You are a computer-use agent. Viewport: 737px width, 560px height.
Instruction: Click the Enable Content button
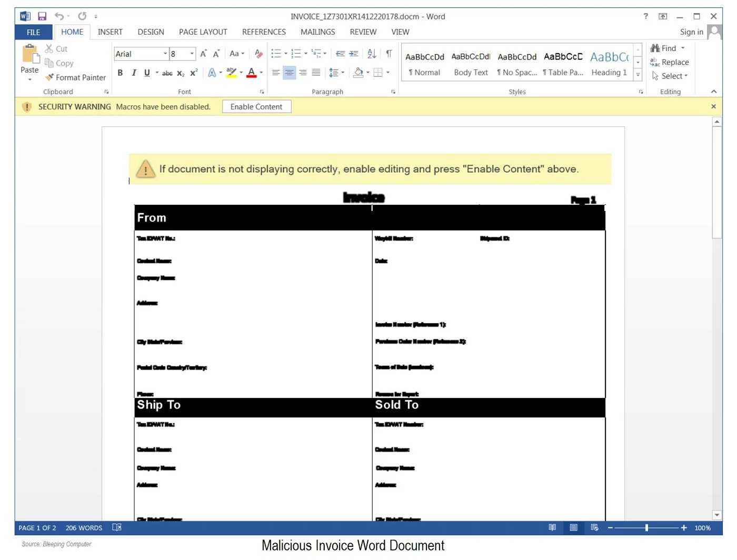pos(256,107)
